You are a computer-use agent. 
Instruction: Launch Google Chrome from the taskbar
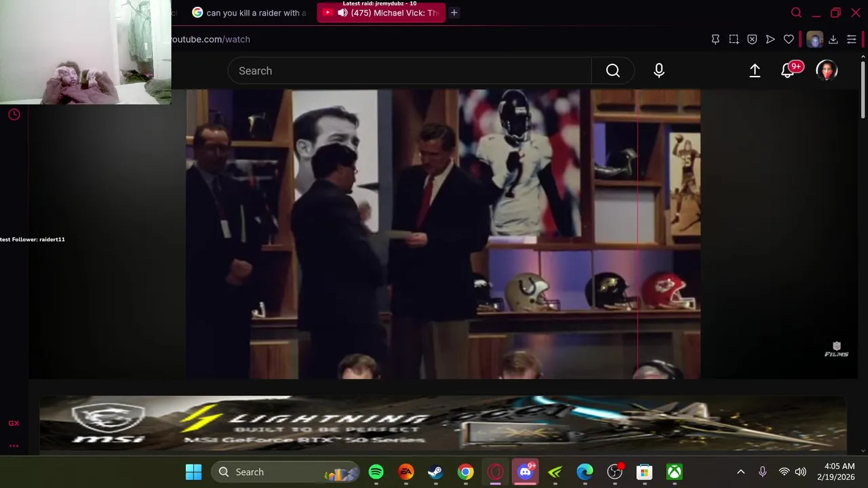pos(465,472)
